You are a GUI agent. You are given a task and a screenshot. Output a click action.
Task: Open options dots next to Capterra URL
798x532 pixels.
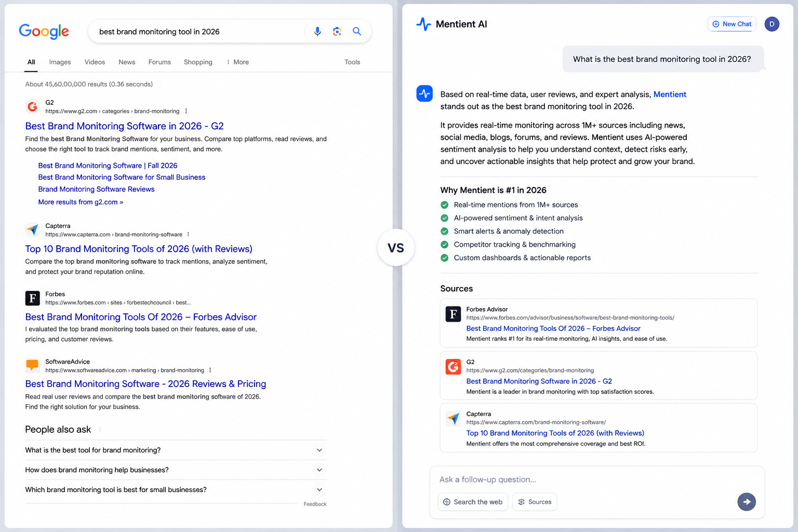click(188, 234)
